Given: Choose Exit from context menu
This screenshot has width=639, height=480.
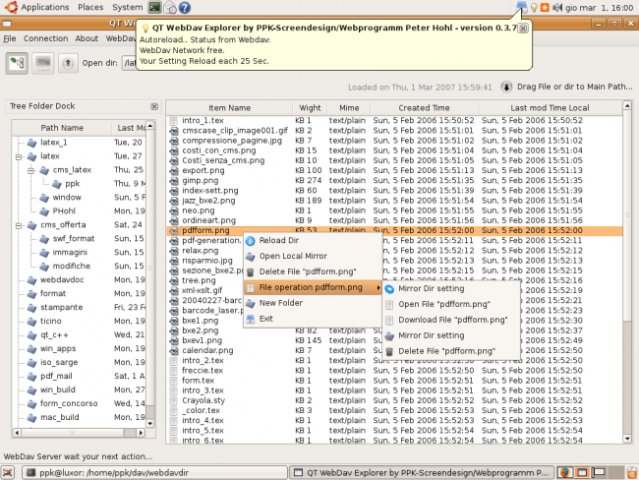Looking at the screenshot, I should 312,319.
